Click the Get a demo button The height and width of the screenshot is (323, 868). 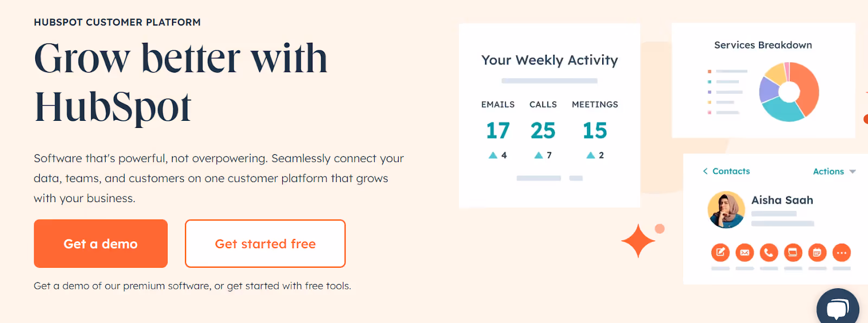click(x=100, y=243)
